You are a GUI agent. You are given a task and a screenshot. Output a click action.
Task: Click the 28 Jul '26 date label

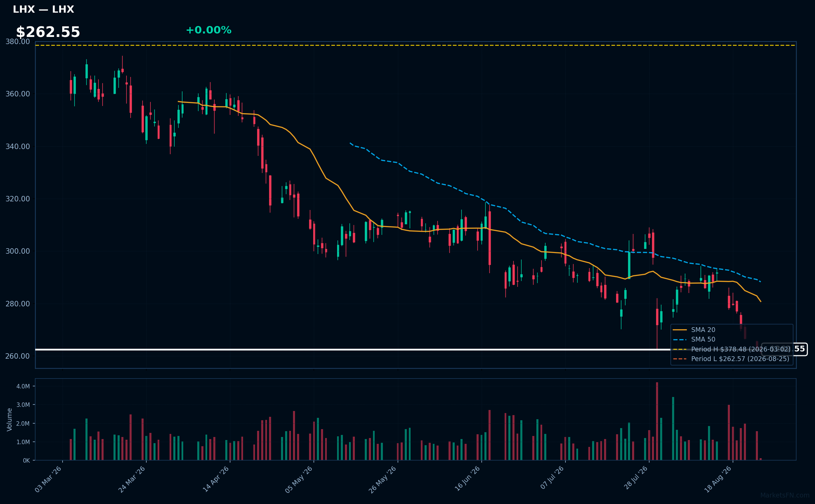636,478
